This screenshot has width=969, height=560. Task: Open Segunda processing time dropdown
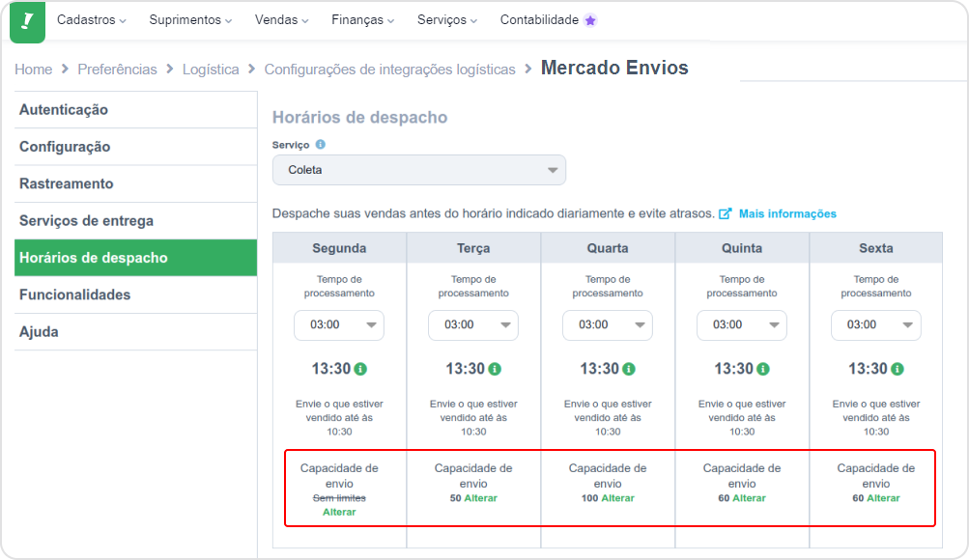tap(339, 324)
